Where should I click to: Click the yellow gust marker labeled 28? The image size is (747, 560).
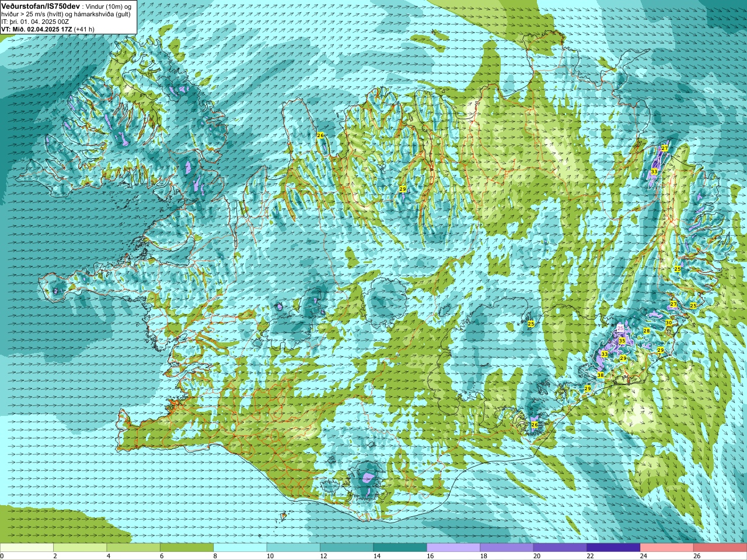(x=647, y=331)
